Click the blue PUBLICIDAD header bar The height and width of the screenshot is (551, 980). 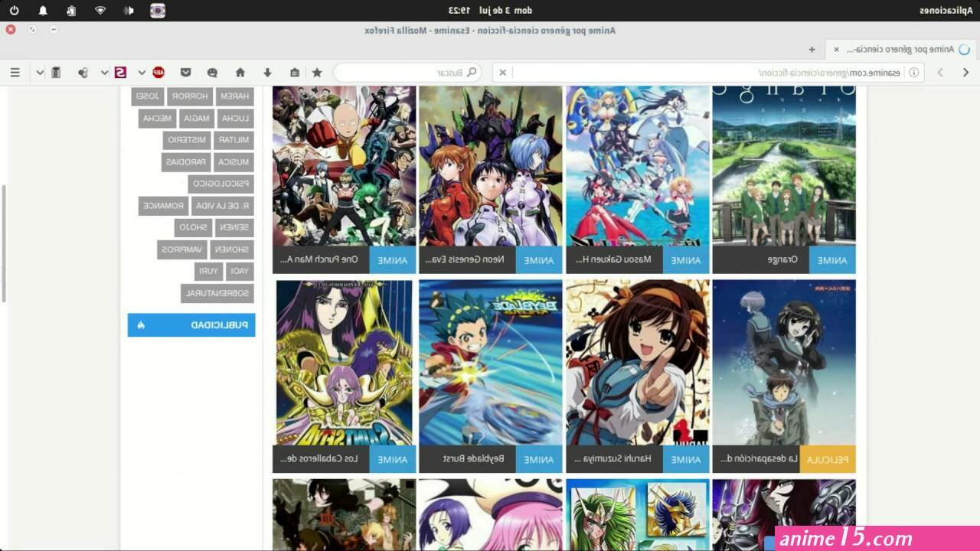tap(191, 325)
